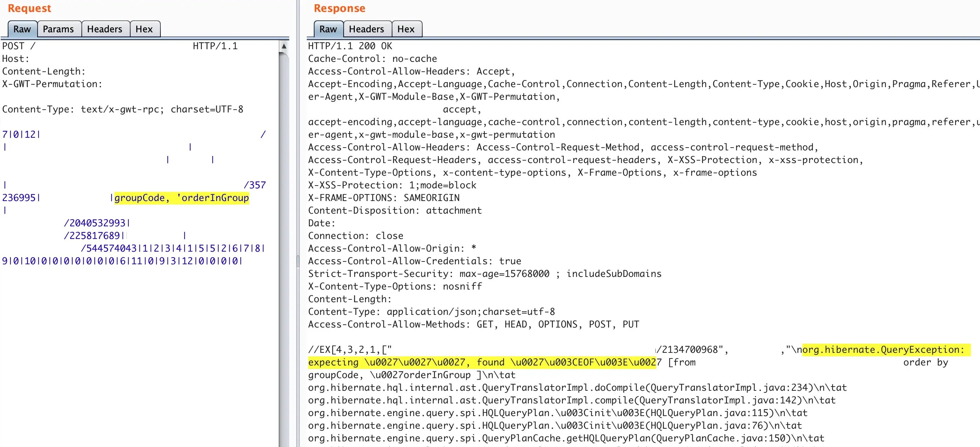Show the Request Hex tab
The image size is (980, 447).
click(x=144, y=29)
